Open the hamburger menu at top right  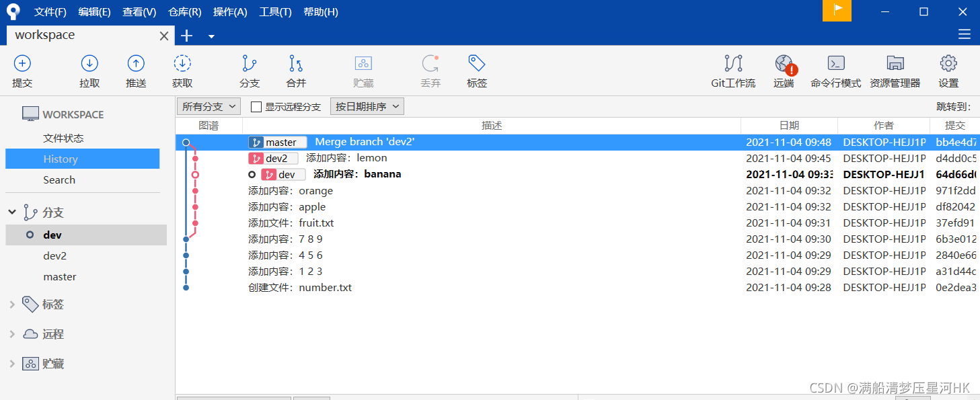point(964,34)
